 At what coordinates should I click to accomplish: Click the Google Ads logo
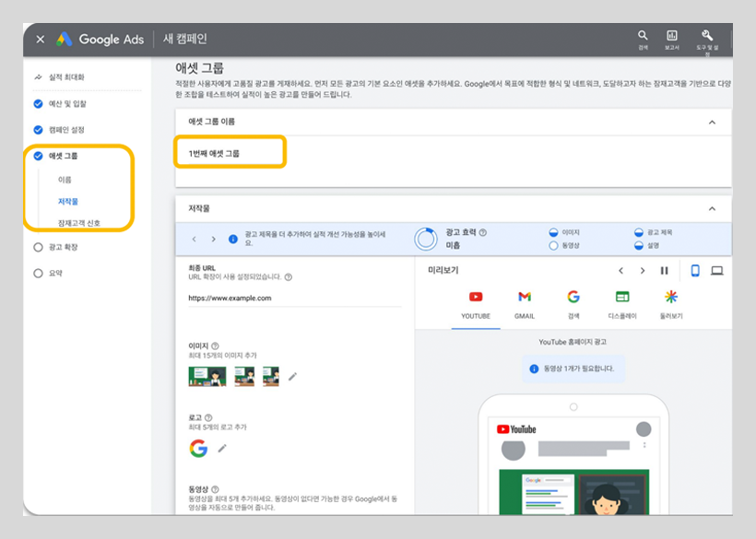click(100, 39)
